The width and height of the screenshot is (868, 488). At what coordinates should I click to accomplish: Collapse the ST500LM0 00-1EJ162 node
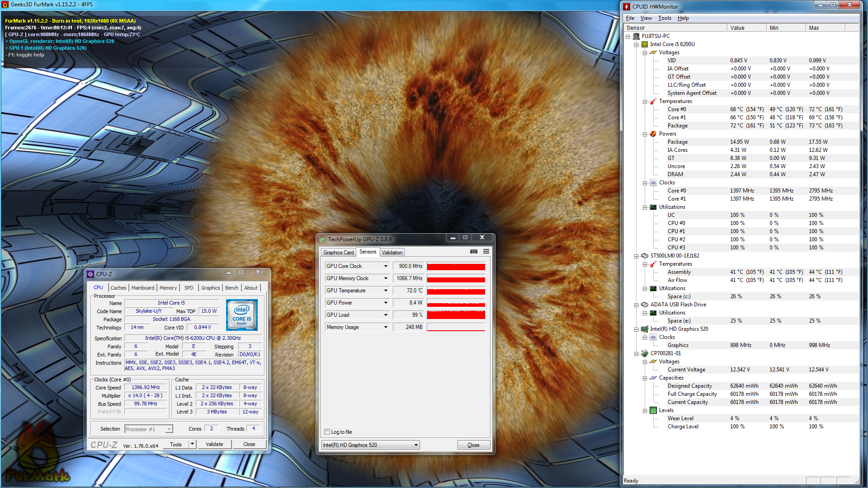(637, 256)
